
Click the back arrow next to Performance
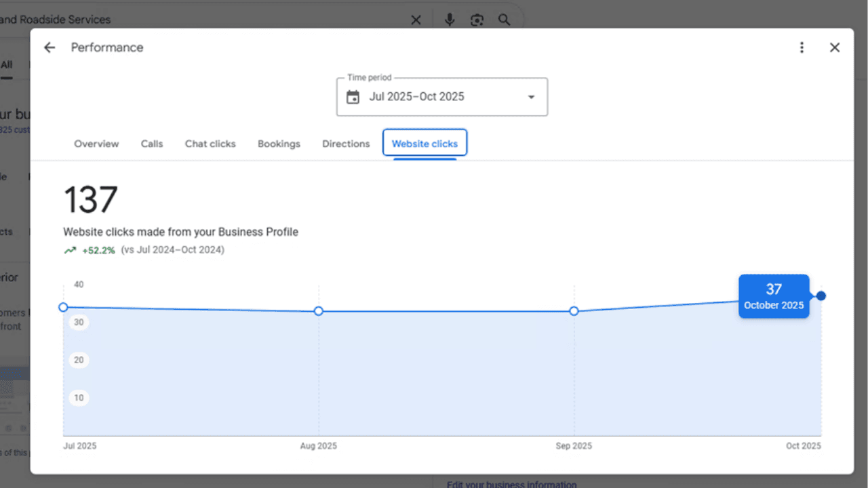[x=50, y=47]
